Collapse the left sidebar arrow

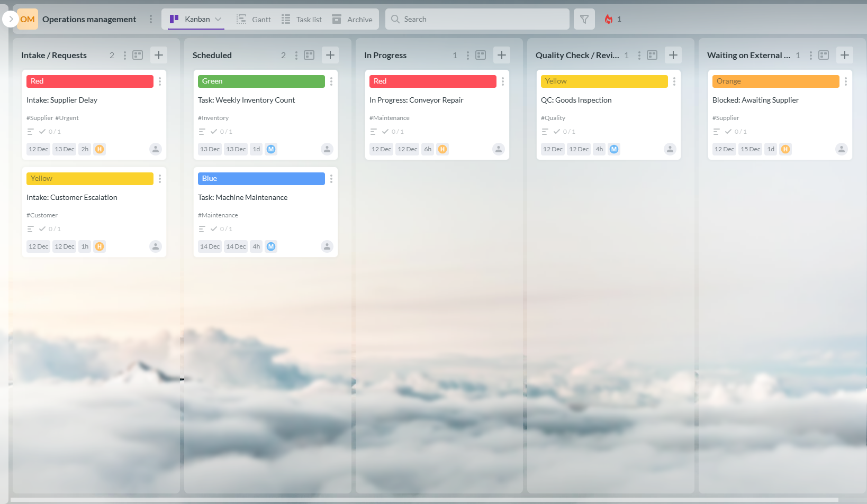(10, 19)
